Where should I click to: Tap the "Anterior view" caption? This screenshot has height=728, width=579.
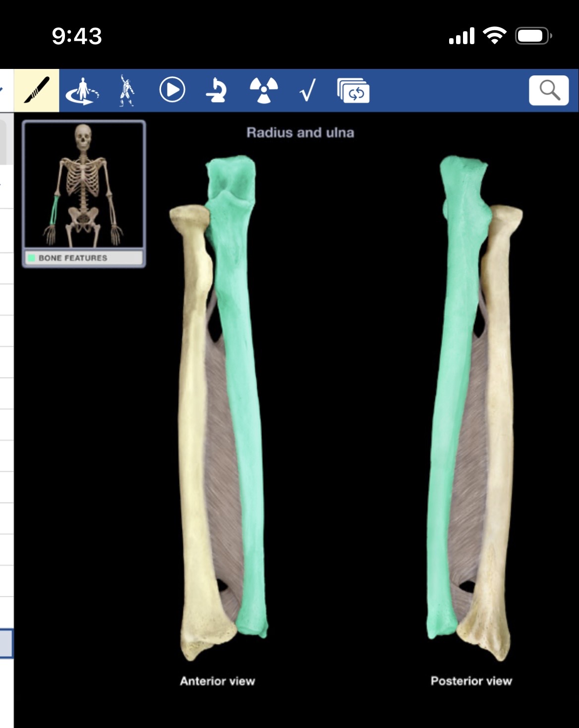coord(217,681)
